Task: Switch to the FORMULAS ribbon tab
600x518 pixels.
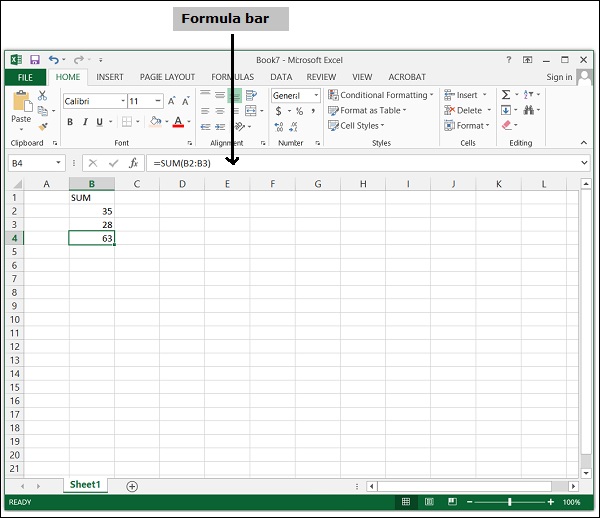Action: (x=232, y=77)
